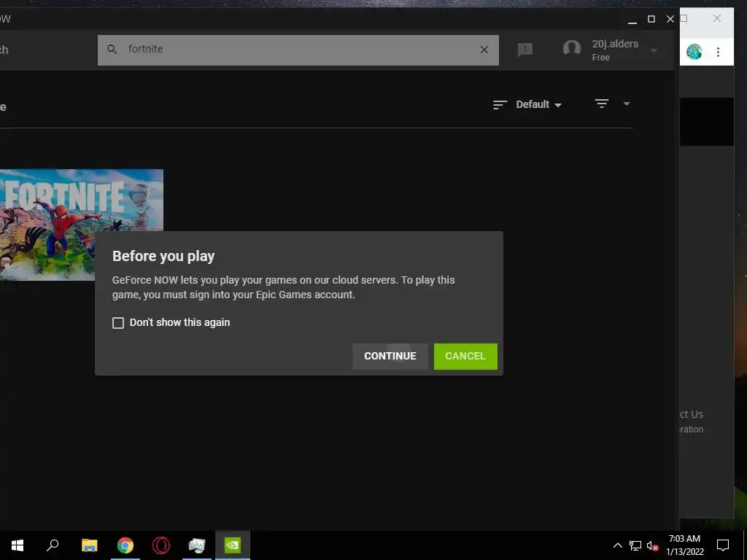Open the Windows Start menu

point(18,545)
